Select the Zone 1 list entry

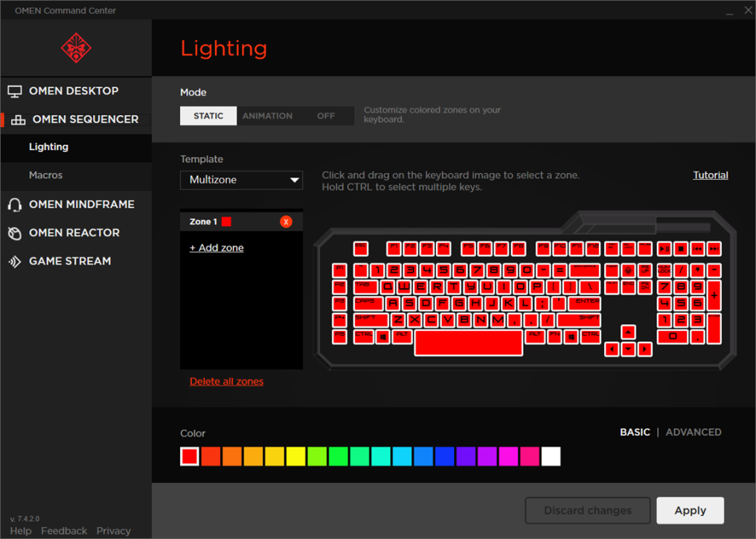(x=204, y=222)
